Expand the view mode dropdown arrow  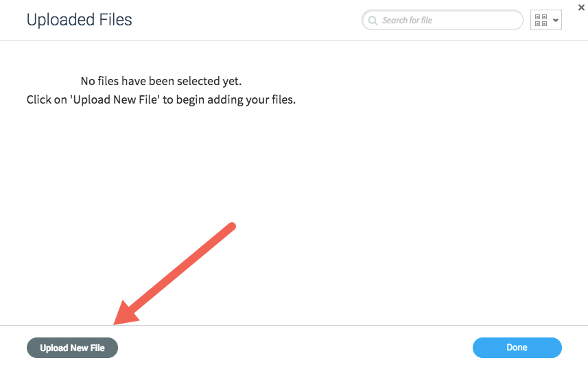click(x=556, y=21)
